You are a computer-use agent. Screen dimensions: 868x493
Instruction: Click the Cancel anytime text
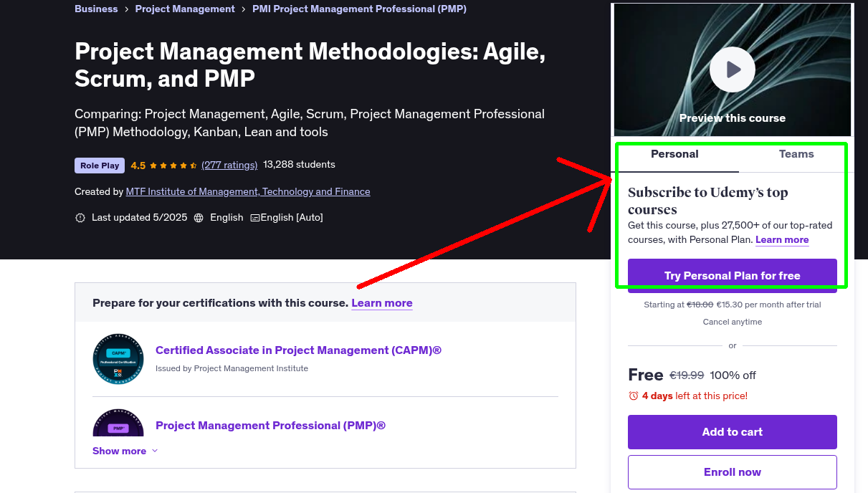[x=733, y=322]
